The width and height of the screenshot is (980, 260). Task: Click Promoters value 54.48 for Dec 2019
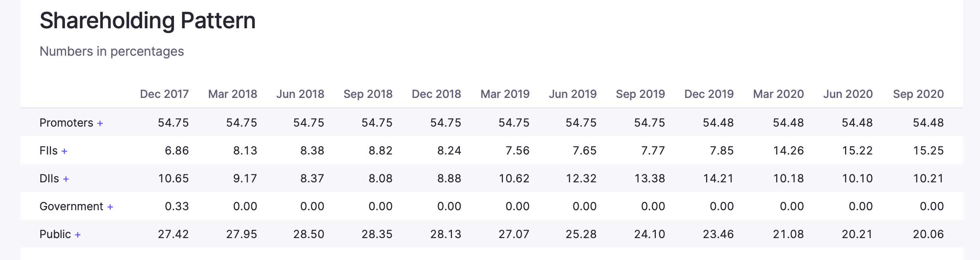(x=718, y=123)
